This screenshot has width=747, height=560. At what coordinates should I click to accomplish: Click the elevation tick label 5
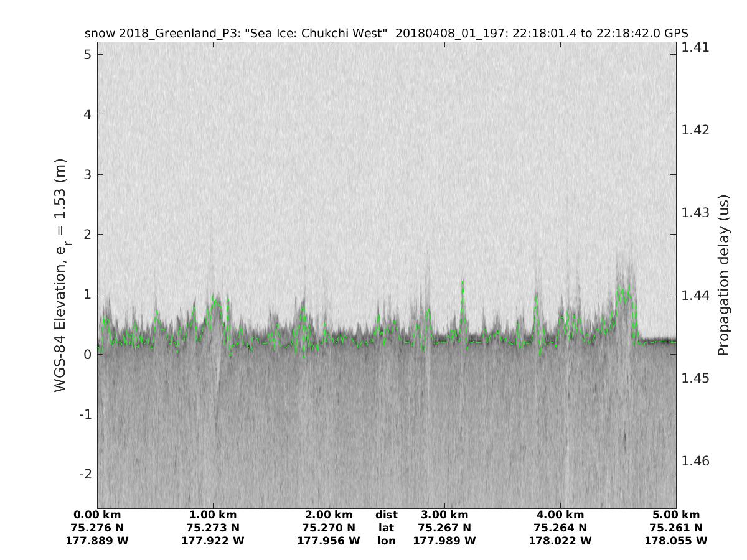tap(88, 55)
